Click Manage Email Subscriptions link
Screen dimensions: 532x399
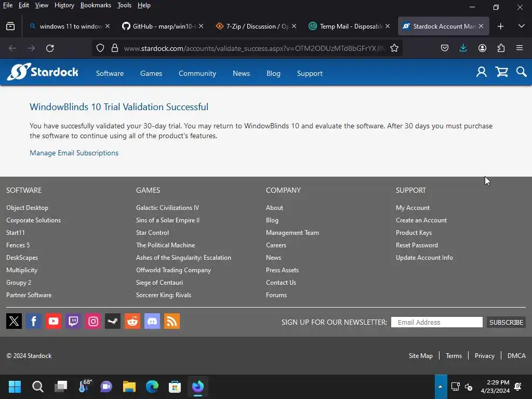pos(74,153)
